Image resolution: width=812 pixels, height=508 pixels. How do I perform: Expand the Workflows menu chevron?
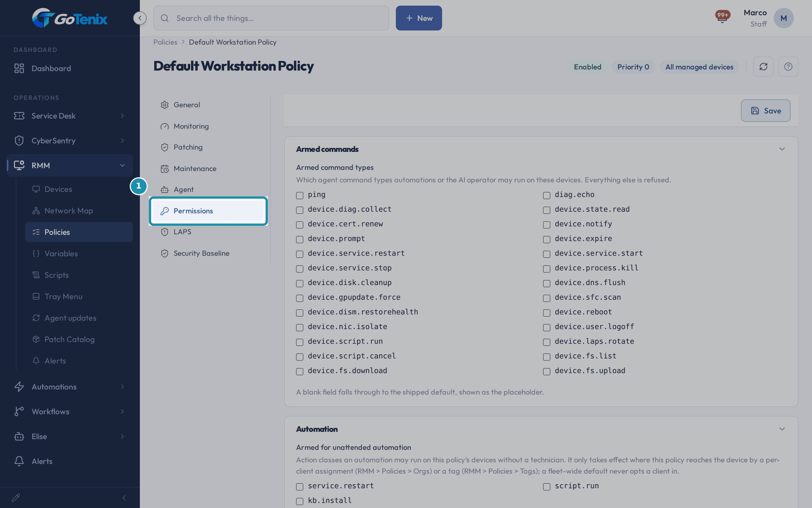click(x=122, y=411)
